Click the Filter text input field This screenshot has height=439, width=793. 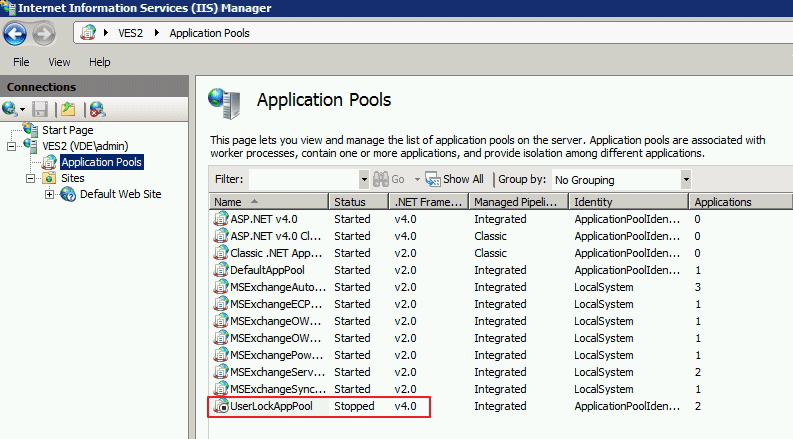(x=304, y=179)
